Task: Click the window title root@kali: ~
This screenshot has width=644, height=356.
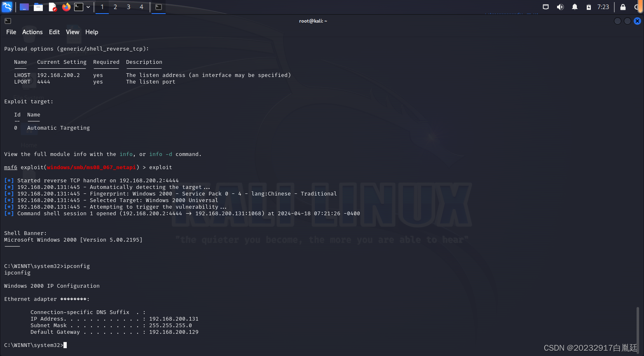Action: (x=313, y=21)
